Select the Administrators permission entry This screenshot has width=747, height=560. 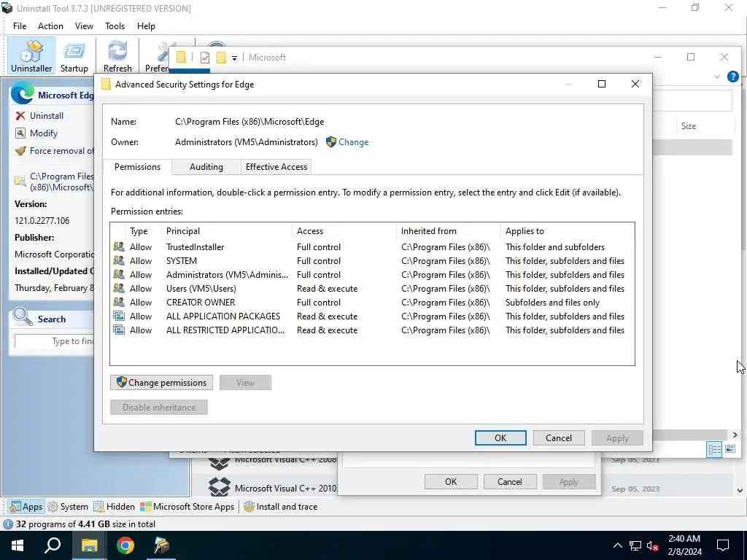[x=372, y=274]
